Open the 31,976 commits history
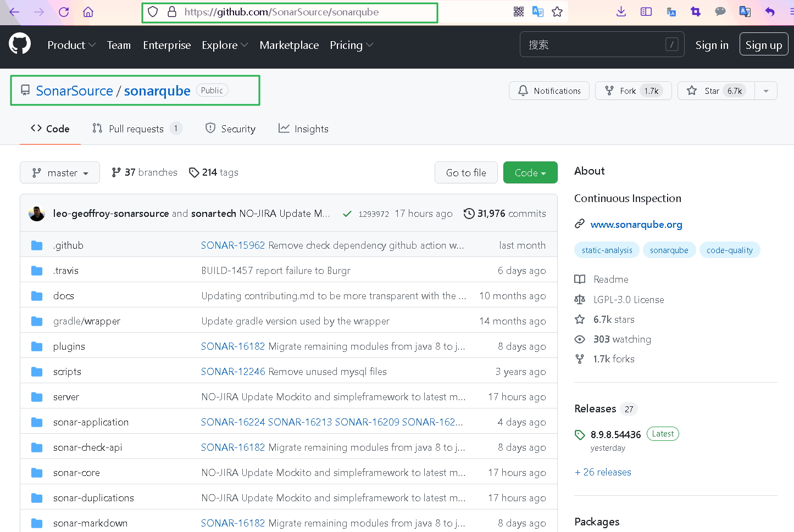This screenshot has width=794, height=532. pos(505,214)
